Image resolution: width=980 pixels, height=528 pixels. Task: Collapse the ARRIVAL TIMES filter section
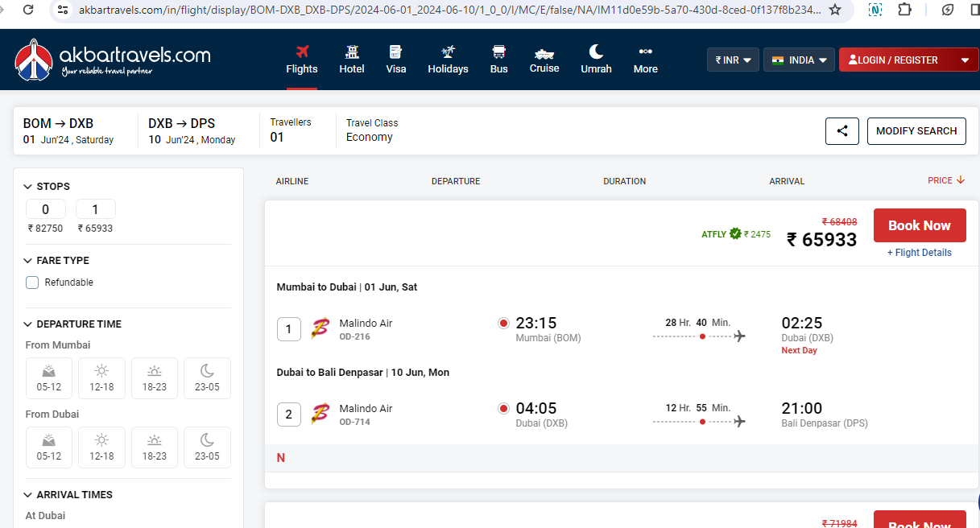pos(69,495)
